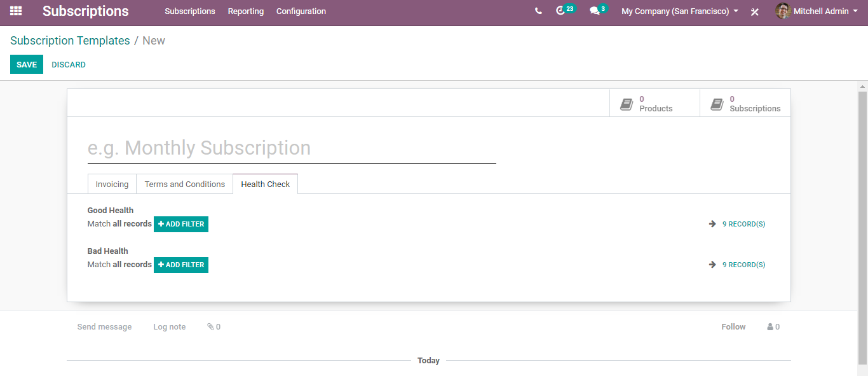The image size is (868, 376).
Task: Open the Subscriptions top menu
Action: pos(190,11)
